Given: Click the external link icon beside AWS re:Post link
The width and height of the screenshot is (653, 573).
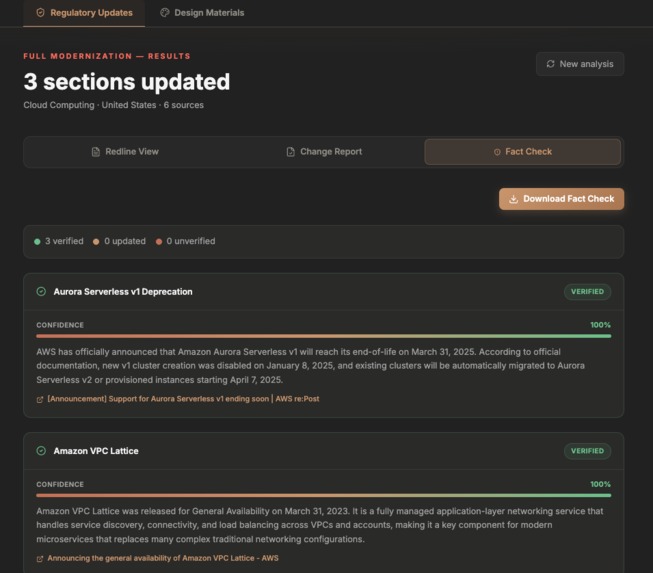Looking at the screenshot, I should pyautogui.click(x=40, y=400).
